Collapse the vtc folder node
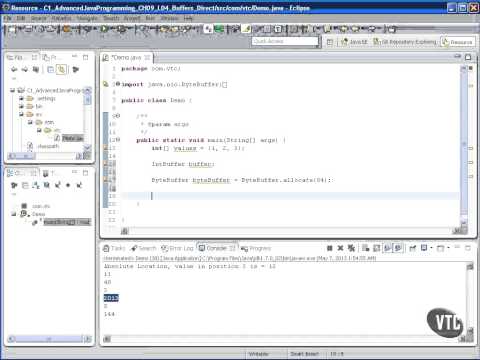This screenshot has width=480, height=360. pos(39,130)
